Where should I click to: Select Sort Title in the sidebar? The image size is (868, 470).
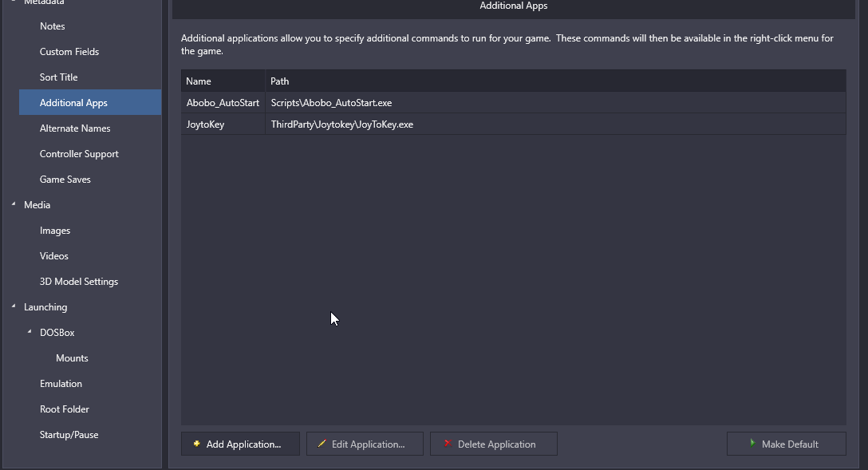click(59, 77)
